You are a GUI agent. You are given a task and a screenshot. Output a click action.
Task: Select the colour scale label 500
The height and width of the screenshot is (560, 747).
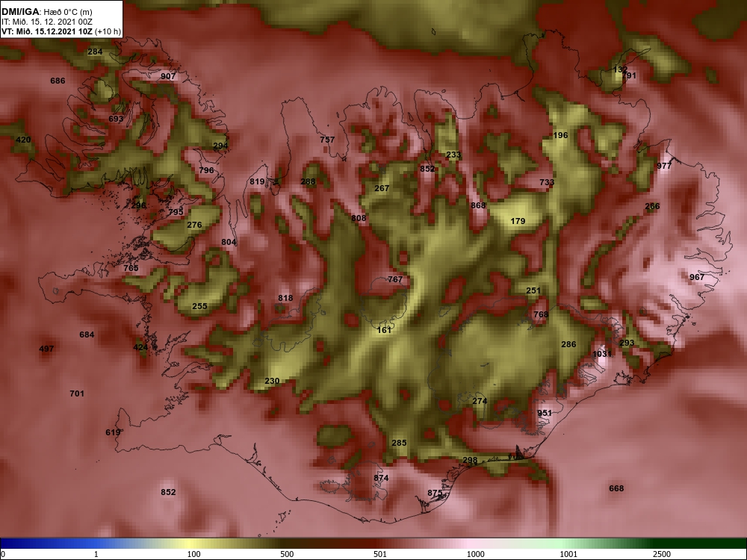click(288, 555)
